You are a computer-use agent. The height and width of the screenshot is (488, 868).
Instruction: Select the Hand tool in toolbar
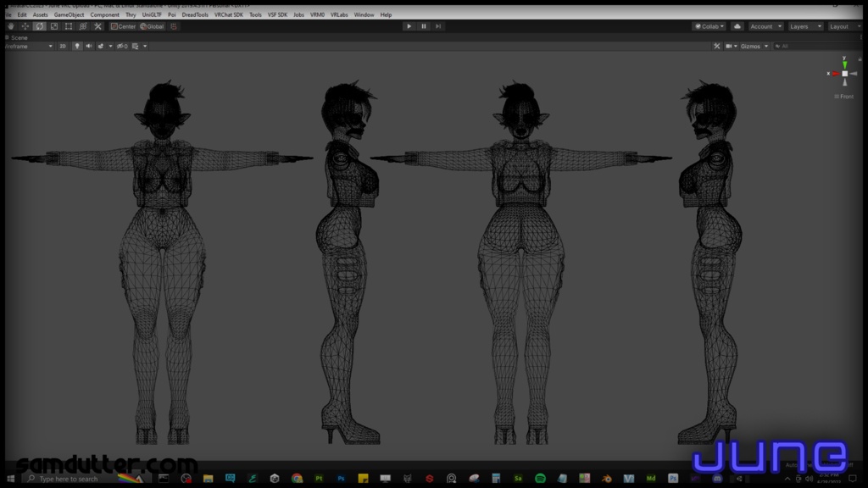pos(11,26)
